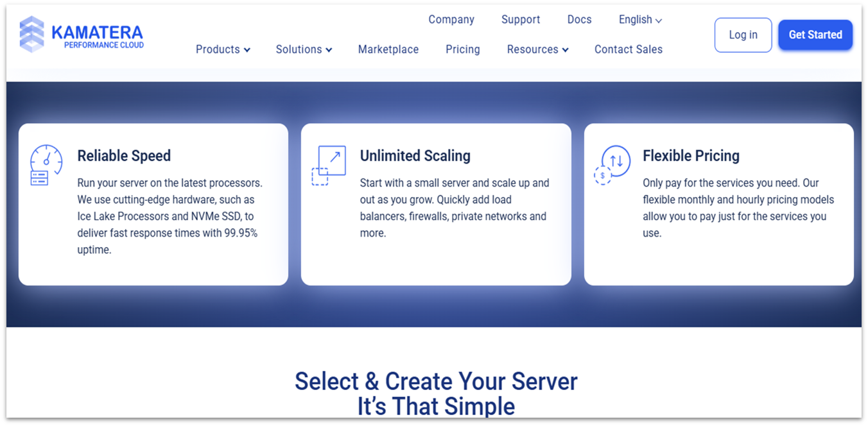The width and height of the screenshot is (868, 426).
Task: Open the Marketplace page
Action: click(388, 49)
